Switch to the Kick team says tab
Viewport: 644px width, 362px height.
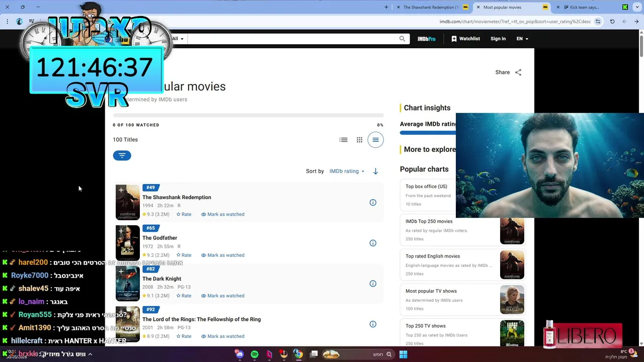point(593,7)
